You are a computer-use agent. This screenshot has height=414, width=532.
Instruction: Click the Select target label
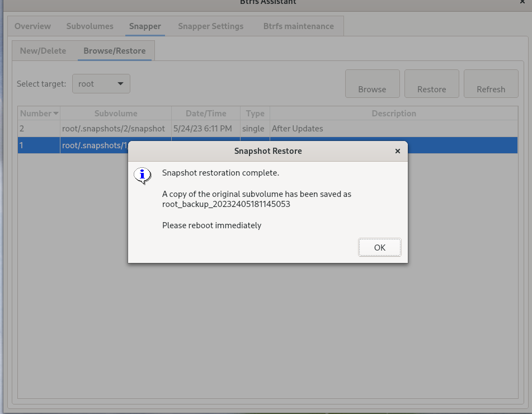[x=41, y=84]
